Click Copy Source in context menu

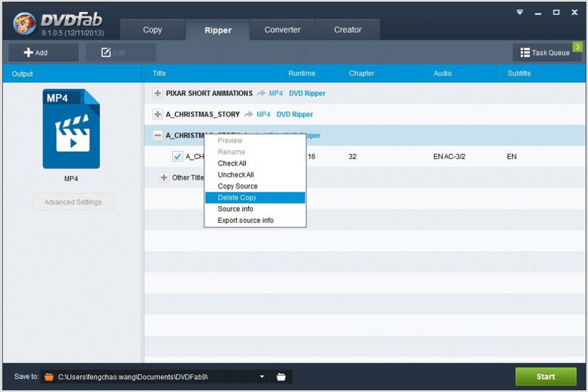click(255, 186)
